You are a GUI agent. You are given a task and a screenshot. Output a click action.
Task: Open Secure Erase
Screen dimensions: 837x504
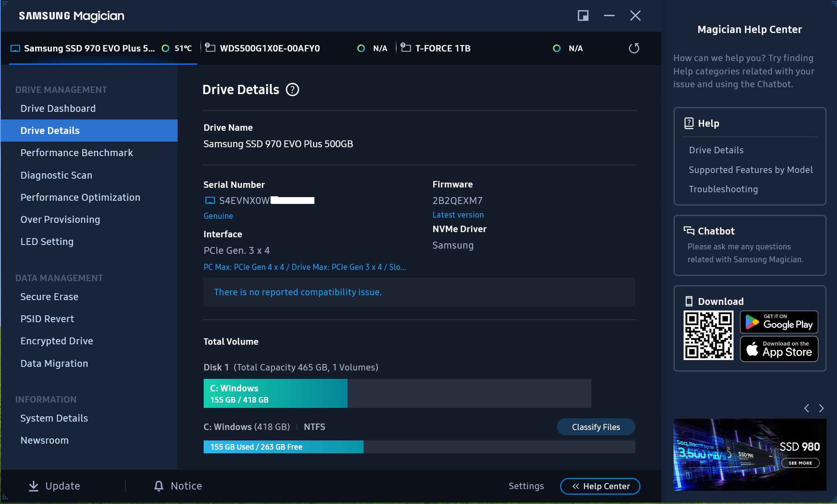coord(89,297)
